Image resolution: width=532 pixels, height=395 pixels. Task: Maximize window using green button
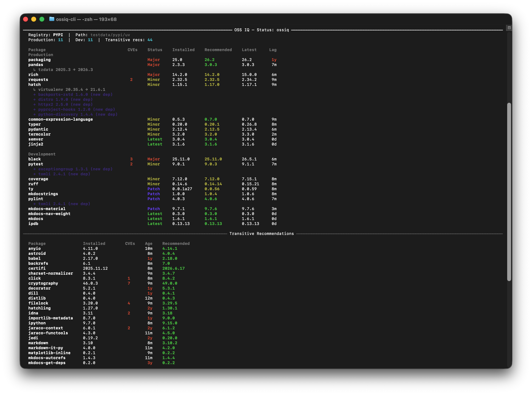coord(42,19)
